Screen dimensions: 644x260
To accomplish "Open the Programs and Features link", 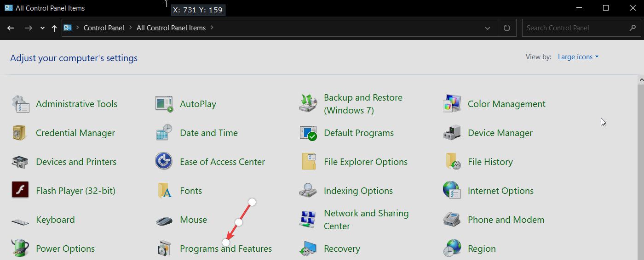I will coord(226,249).
